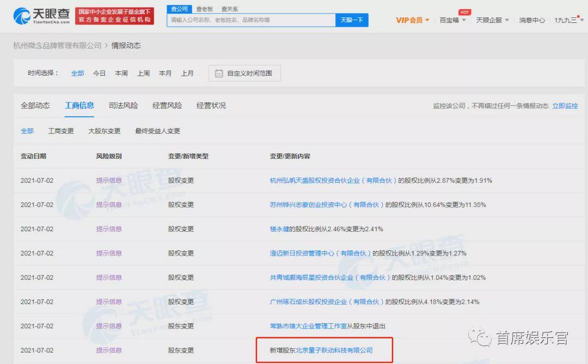Expand the 天眼企服 dropdown menu
The width and height of the screenshot is (588, 364).
507,20
